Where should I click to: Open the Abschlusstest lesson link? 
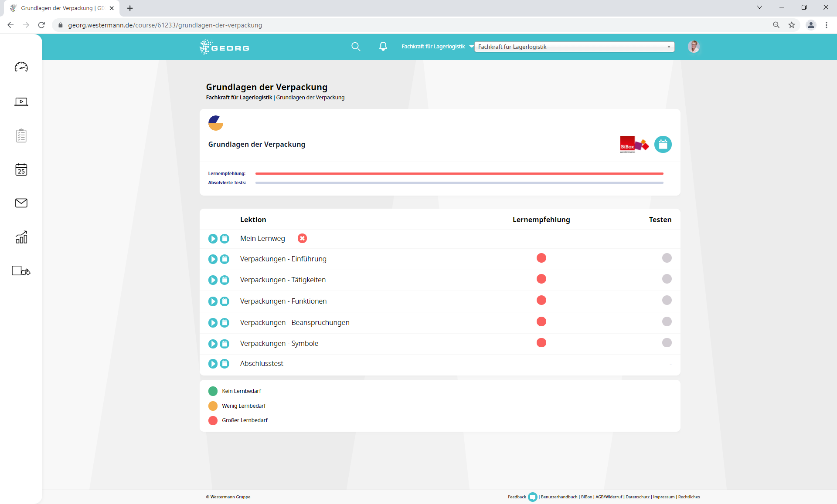pyautogui.click(x=262, y=364)
